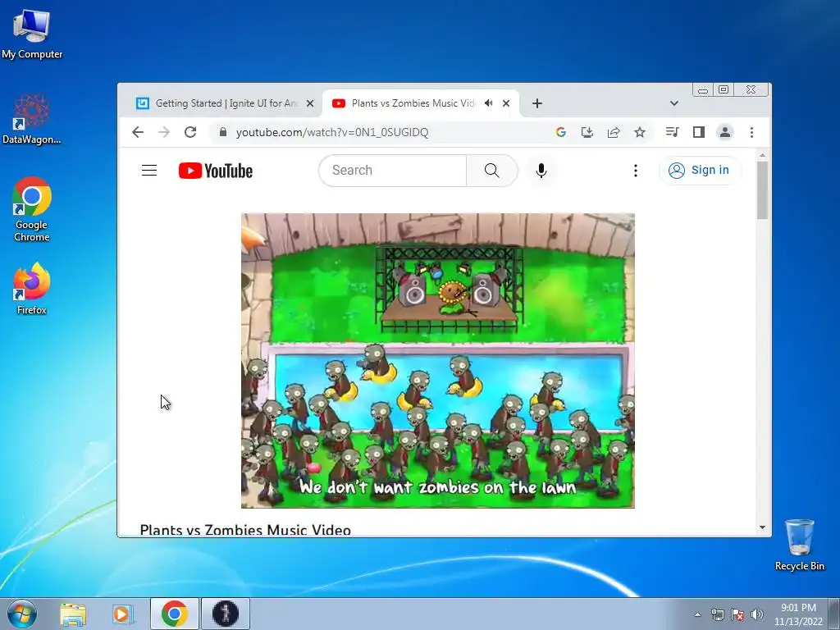The height and width of the screenshot is (630, 840).
Task: Open Windows Media Player from taskbar
Action: pyautogui.click(x=122, y=614)
